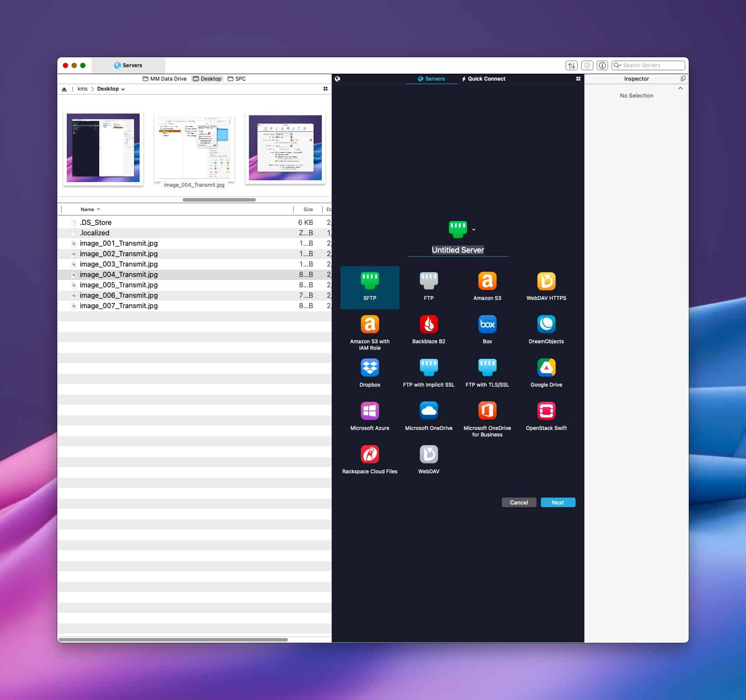Pick the Google Drive server icon

[x=546, y=368]
